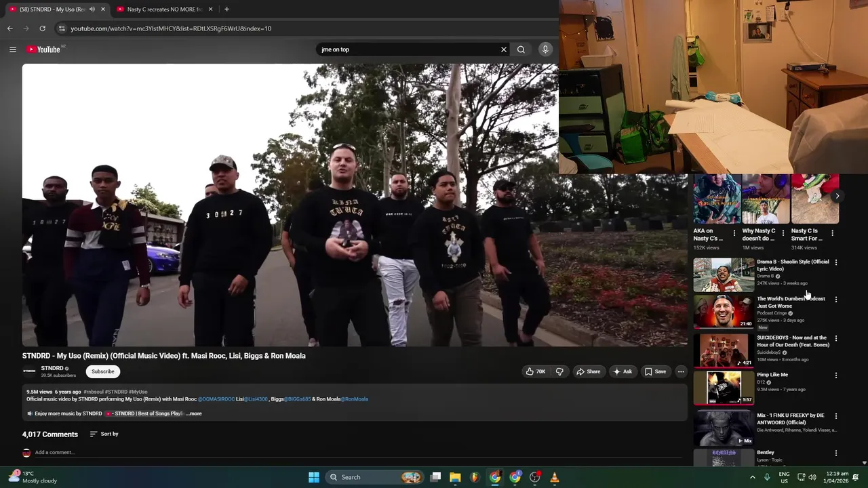Close the Nasty C recreates tab

[210, 9]
